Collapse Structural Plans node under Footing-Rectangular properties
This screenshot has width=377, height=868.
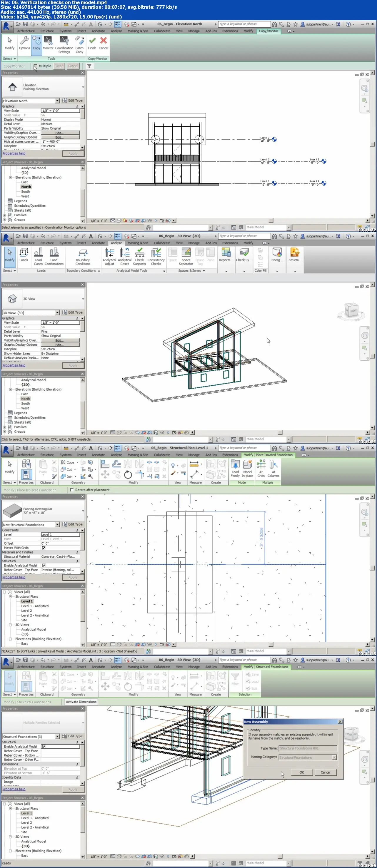(11, 596)
